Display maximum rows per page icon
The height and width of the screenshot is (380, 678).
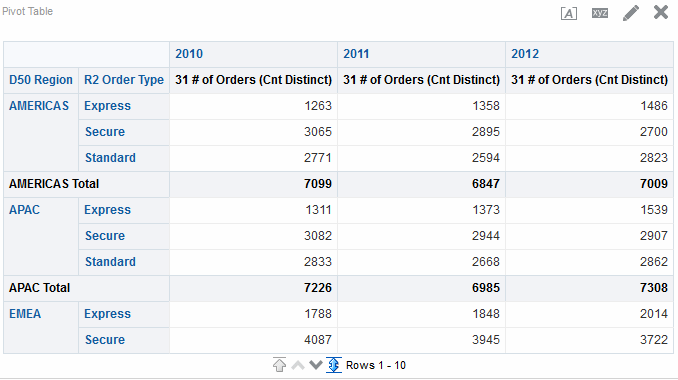[x=333, y=365]
